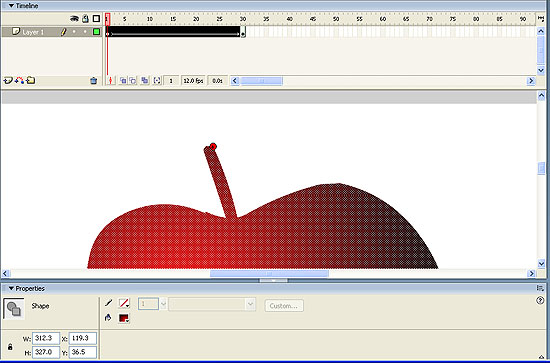Click the red anchor point on stem
Image resolution: width=550 pixels, height=363 pixels.
coord(213,146)
